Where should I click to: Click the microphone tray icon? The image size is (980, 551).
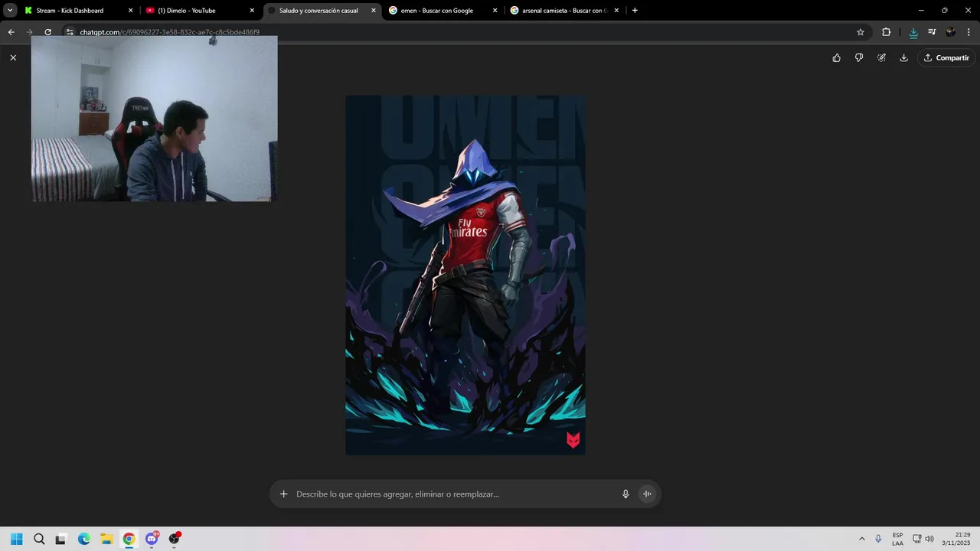pyautogui.click(x=878, y=539)
